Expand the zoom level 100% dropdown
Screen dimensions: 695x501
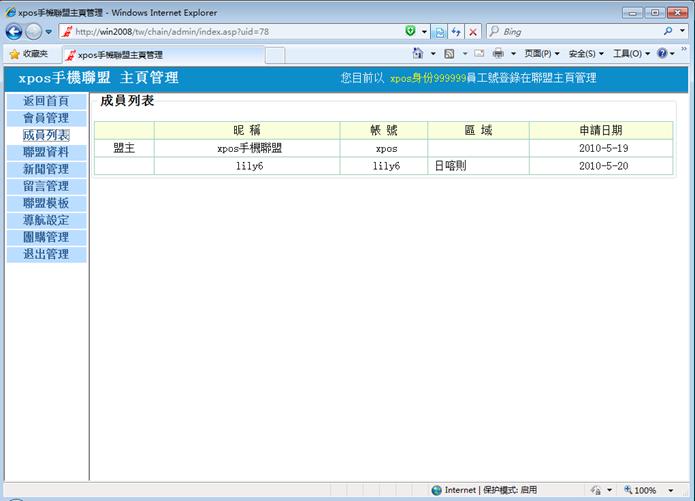665,491
